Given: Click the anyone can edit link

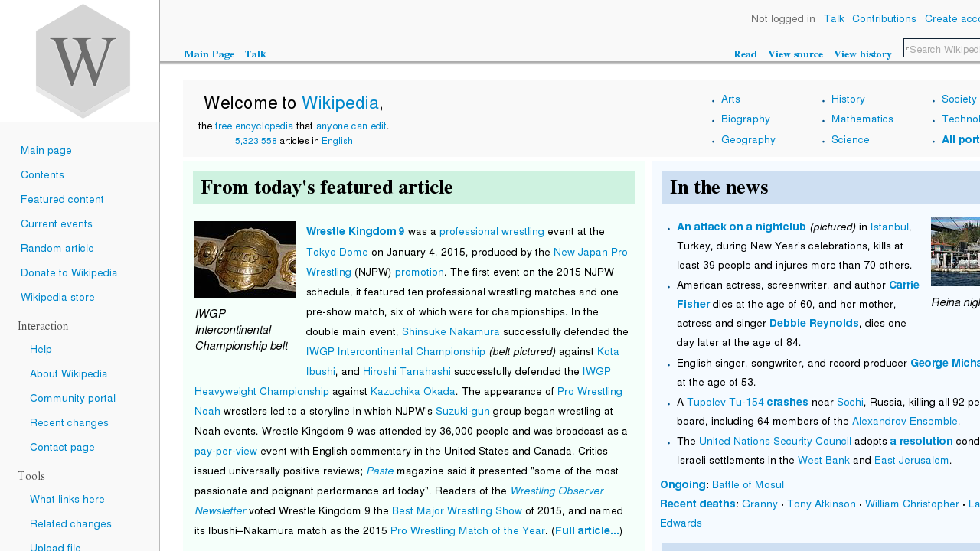Looking at the screenshot, I should [x=351, y=126].
